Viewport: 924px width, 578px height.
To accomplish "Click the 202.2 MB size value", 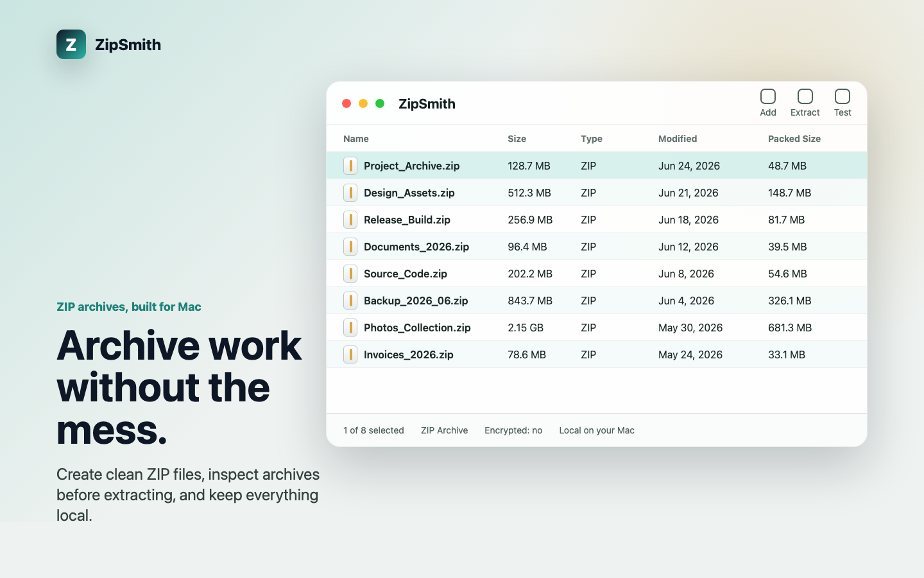I will point(530,274).
